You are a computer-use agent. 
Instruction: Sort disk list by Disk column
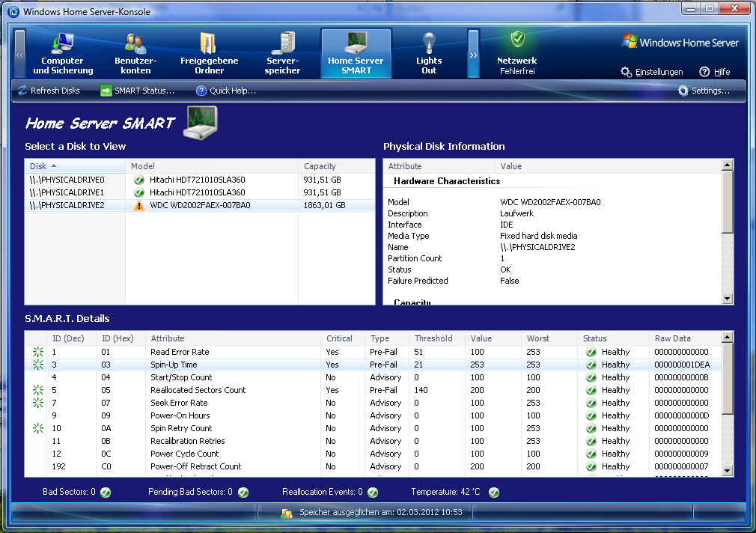[x=75, y=166]
